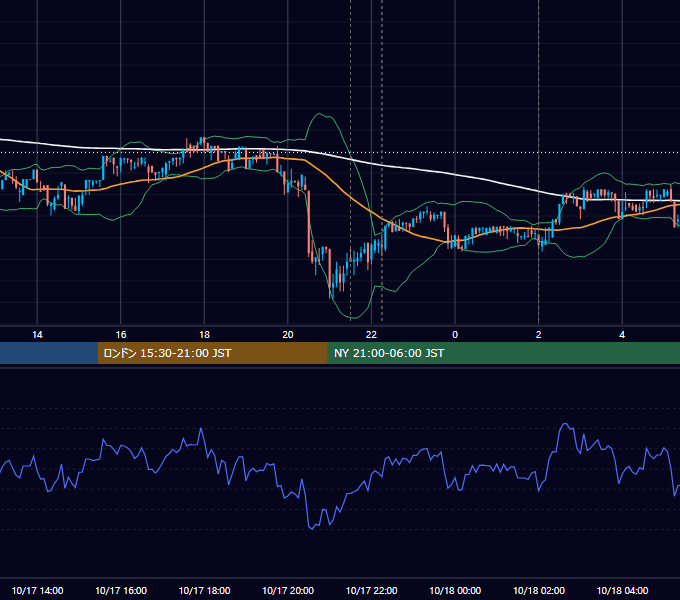Click the 10/18 02:00 date label
The image size is (680, 600).
coord(539,590)
